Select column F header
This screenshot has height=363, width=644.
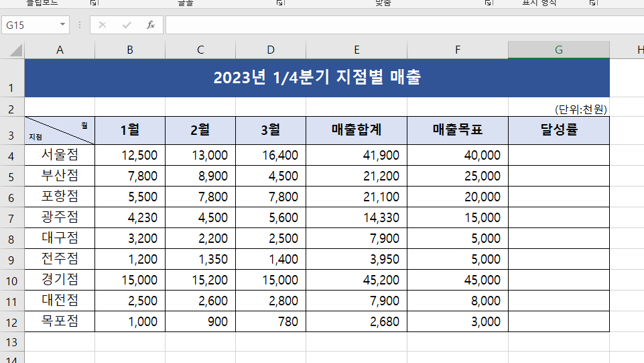click(458, 50)
